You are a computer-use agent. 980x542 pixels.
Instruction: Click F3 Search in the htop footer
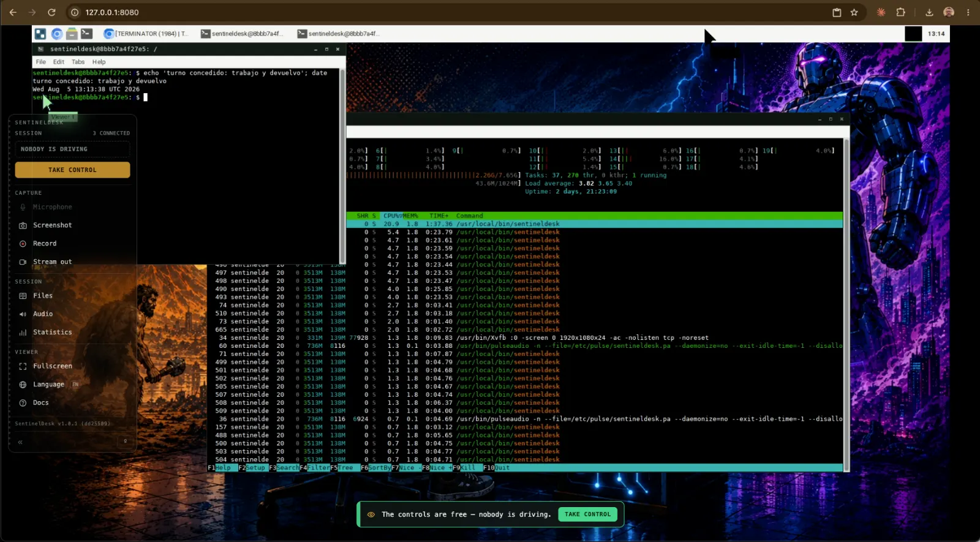pyautogui.click(x=284, y=468)
